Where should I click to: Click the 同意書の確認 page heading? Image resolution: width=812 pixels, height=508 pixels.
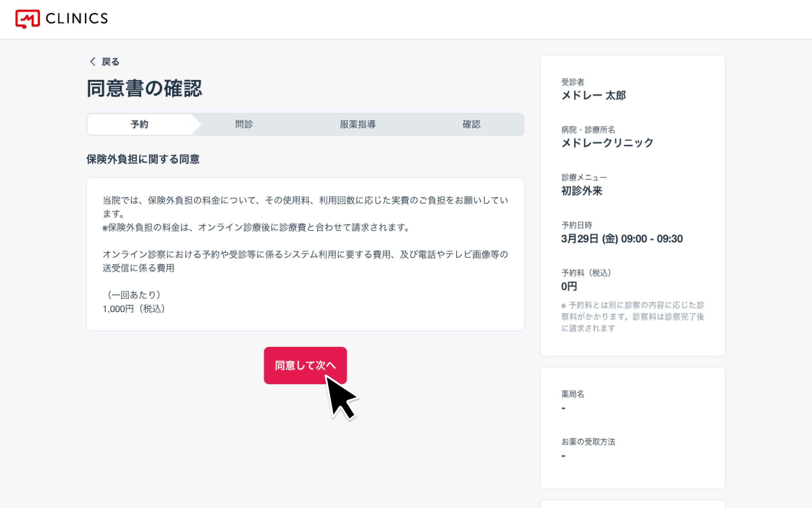144,88
